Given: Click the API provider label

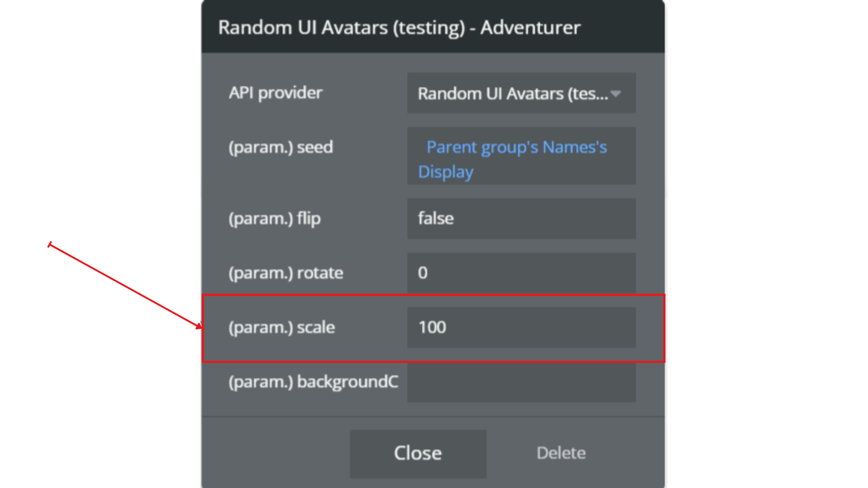Looking at the screenshot, I should pos(275,93).
